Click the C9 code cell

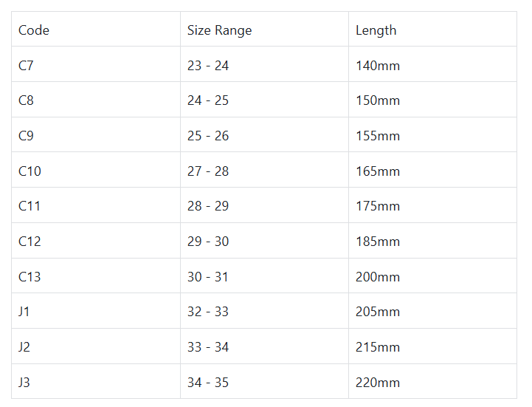click(27, 136)
